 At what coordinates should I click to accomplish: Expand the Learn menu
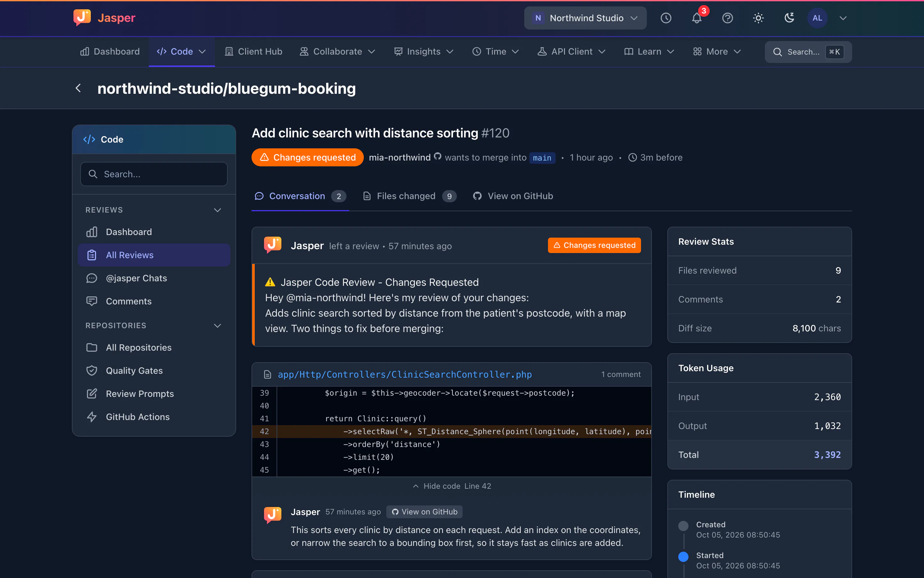(x=649, y=52)
